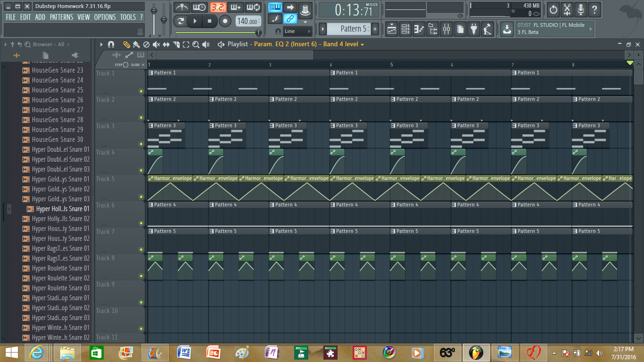Select Hyper Roulette Snare 01 sample
The height and width of the screenshot is (362, 644).
[x=60, y=268]
